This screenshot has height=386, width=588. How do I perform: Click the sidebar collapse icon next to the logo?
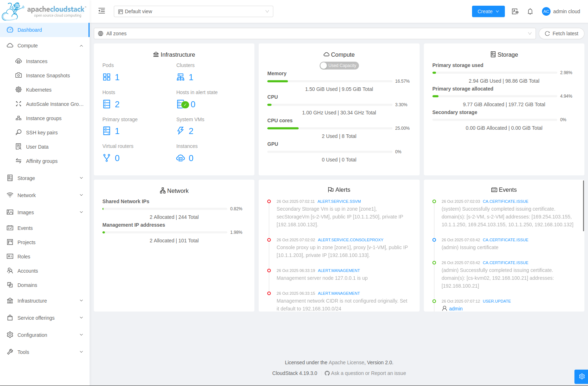pyautogui.click(x=102, y=11)
